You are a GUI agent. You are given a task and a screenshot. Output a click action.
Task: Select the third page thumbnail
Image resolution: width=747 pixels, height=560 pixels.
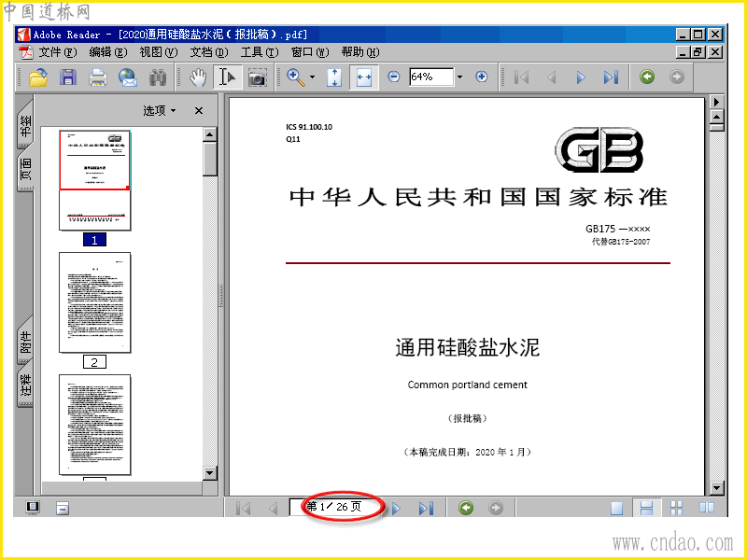tap(95, 425)
